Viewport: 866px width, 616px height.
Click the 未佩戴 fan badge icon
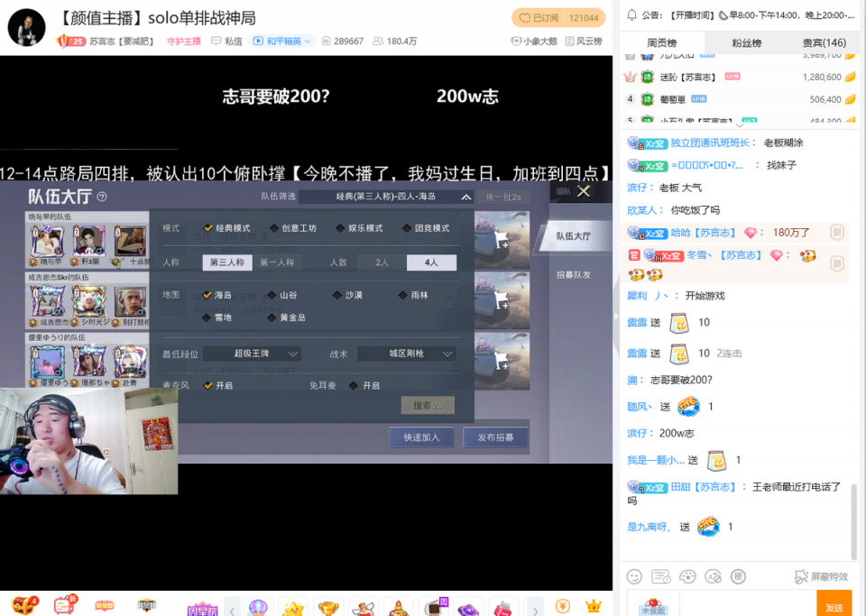coord(653,606)
